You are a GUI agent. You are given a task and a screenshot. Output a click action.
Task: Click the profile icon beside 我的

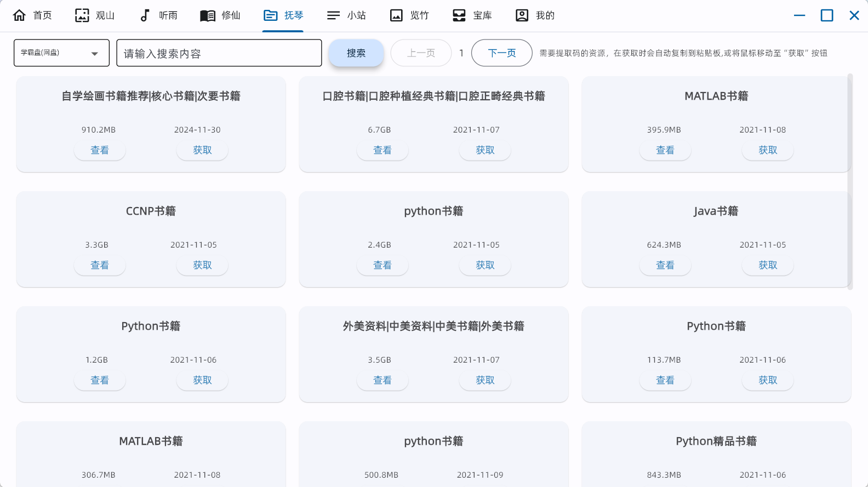coord(522,15)
